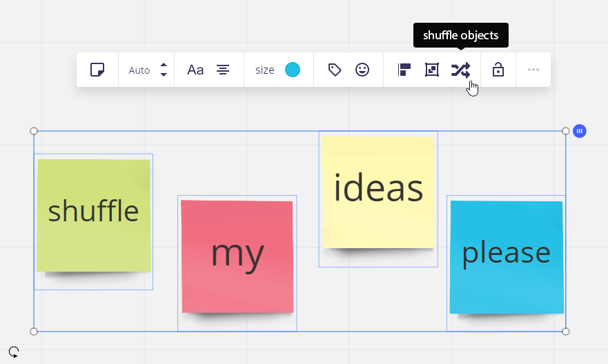Select the blue please sticky note

507,257
